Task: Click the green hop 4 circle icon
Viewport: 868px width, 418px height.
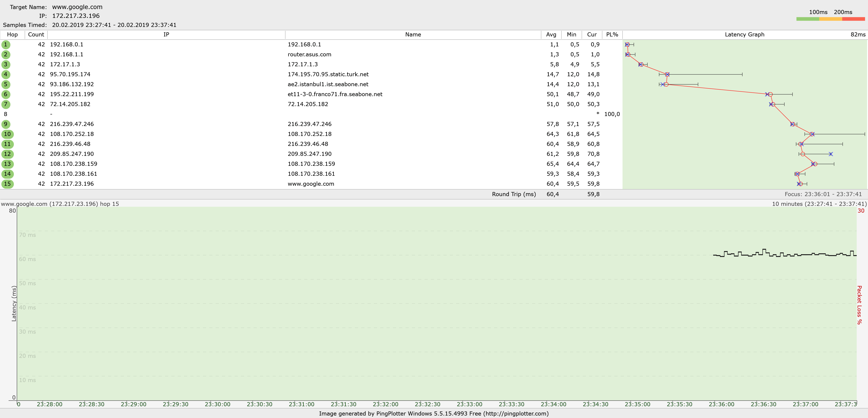Action: click(6, 74)
